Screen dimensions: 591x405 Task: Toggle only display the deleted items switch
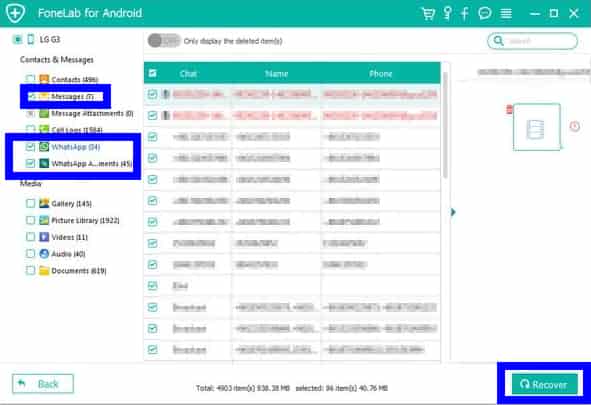[164, 41]
